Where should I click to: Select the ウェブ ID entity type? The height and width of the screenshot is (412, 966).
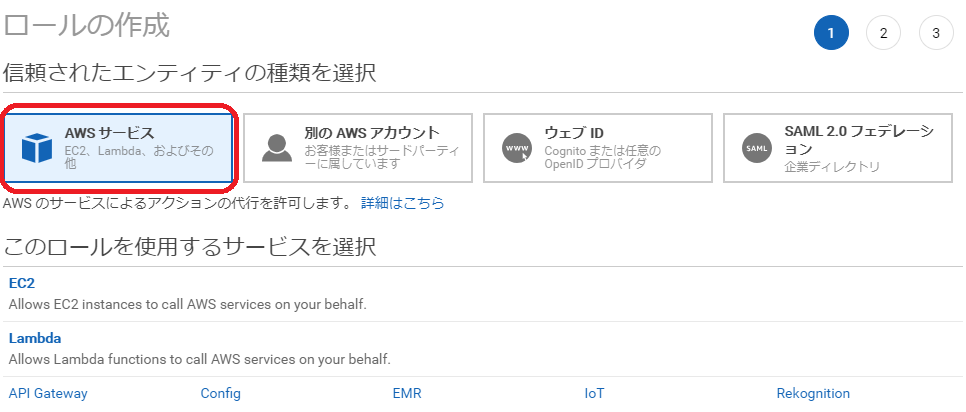point(598,148)
